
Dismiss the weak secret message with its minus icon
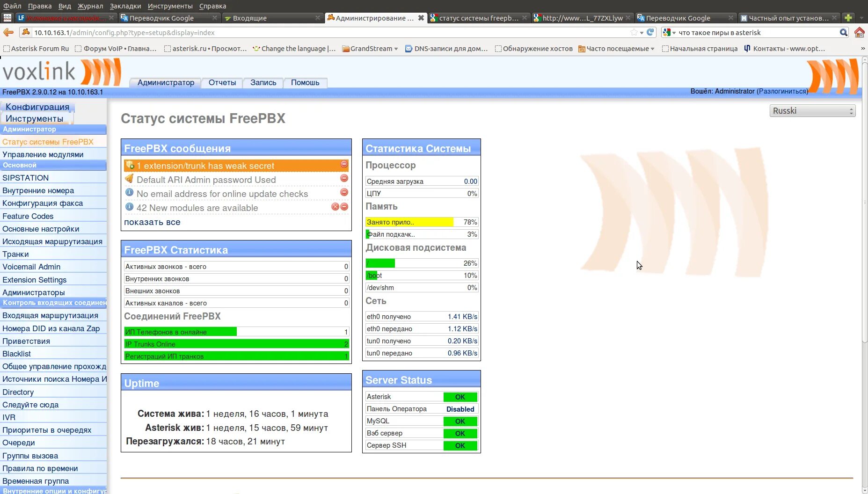[344, 165]
